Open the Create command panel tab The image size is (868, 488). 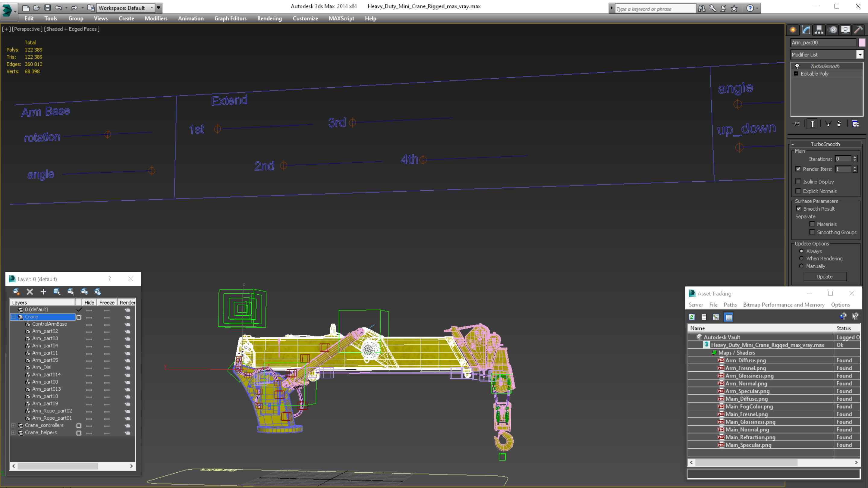(x=793, y=30)
